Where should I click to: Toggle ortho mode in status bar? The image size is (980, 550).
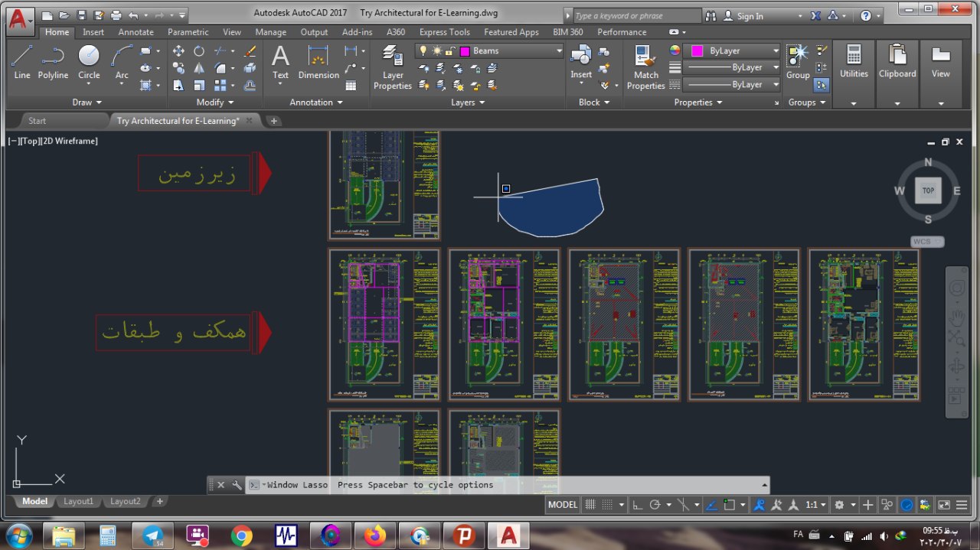[636, 505]
